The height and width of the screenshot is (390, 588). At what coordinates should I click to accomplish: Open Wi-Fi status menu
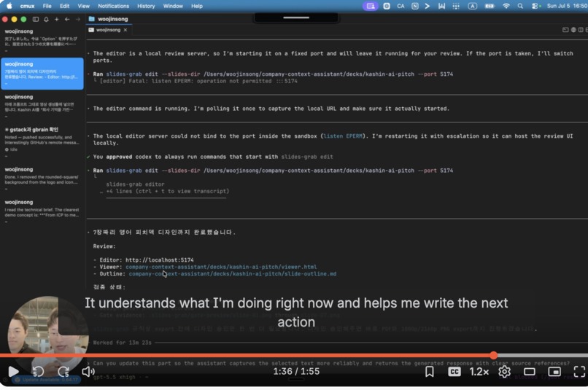tap(506, 6)
